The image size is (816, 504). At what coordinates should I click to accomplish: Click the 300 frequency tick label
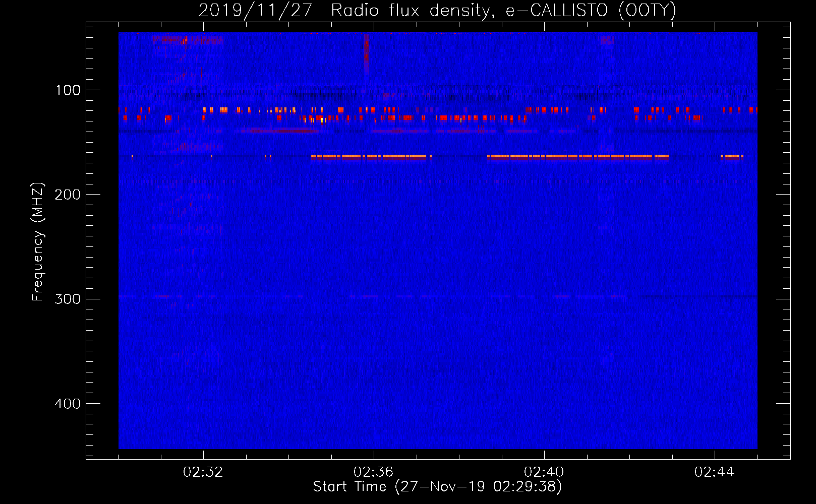(x=68, y=299)
